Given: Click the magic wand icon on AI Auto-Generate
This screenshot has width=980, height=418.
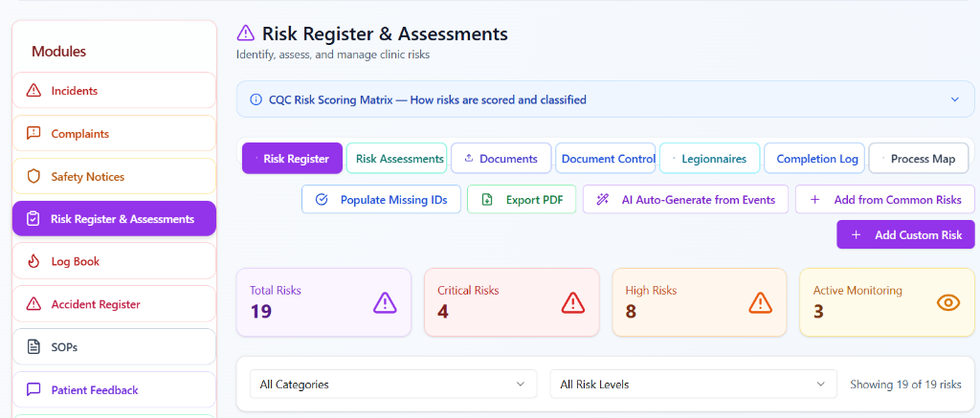Looking at the screenshot, I should click(x=603, y=199).
